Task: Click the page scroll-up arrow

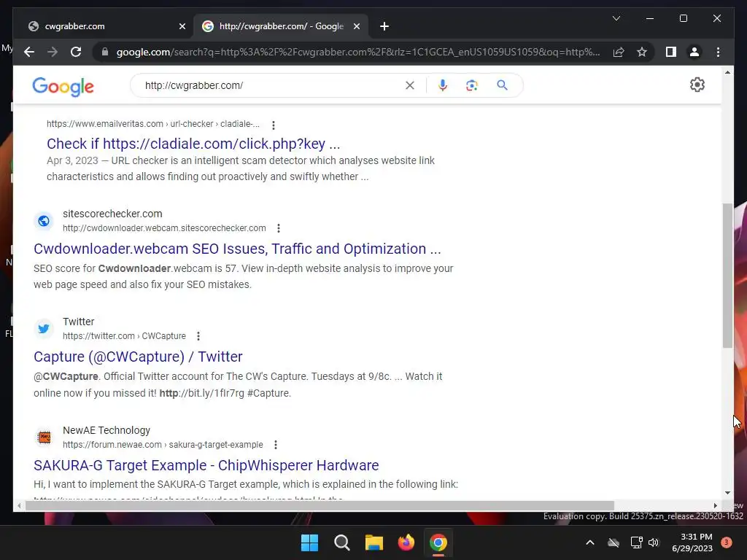Action: tap(727, 72)
